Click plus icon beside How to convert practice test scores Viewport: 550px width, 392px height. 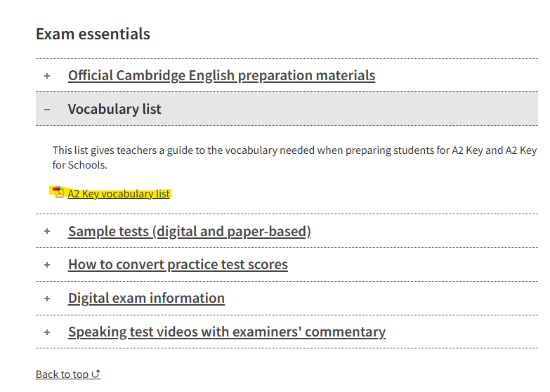pyautogui.click(x=47, y=265)
